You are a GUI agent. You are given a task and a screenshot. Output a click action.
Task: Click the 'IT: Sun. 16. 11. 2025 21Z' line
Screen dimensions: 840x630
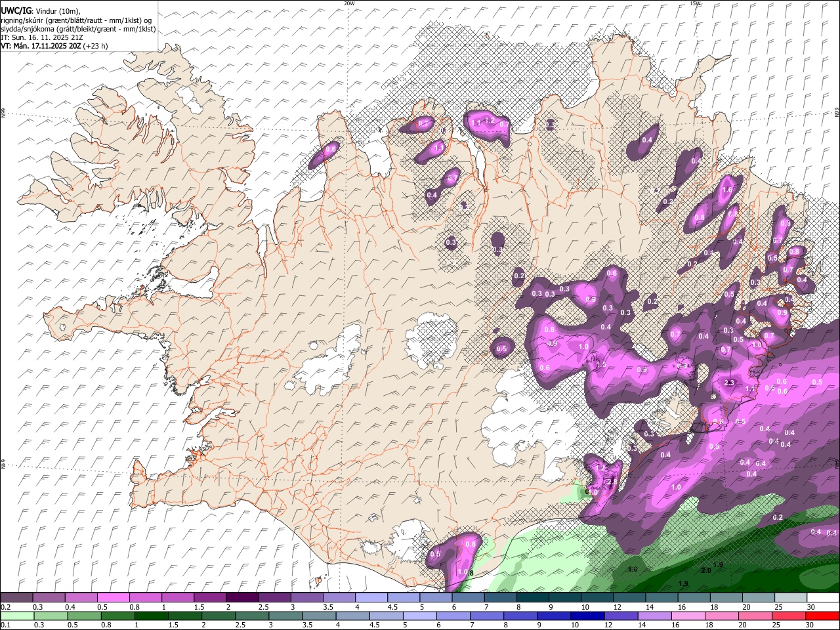pyautogui.click(x=42, y=37)
